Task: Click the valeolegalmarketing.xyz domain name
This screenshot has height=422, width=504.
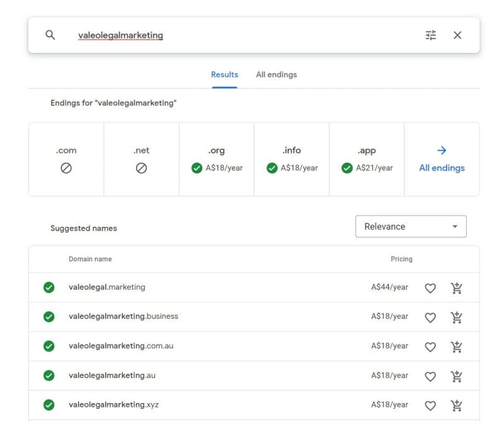Action: [x=114, y=404]
